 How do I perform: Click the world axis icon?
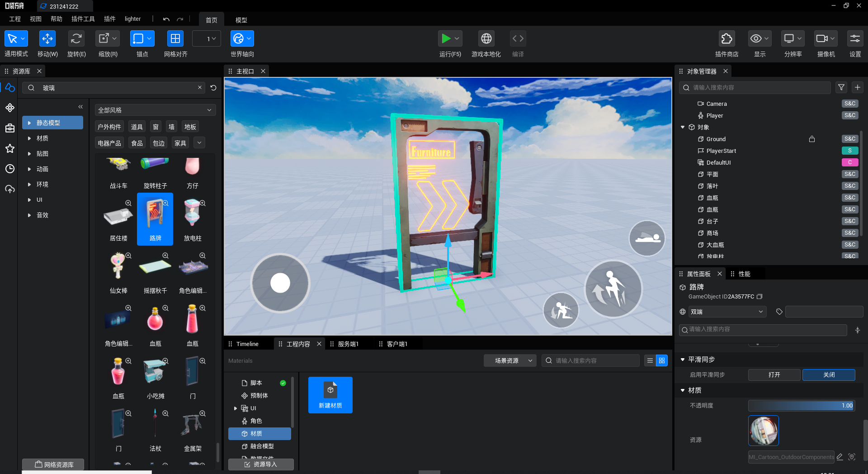pos(238,39)
